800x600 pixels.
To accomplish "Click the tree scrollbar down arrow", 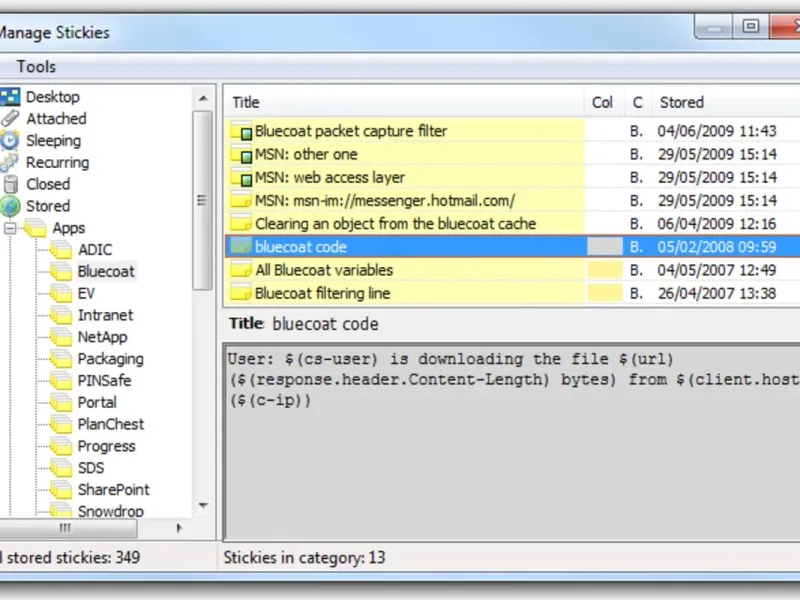I will pyautogui.click(x=204, y=506).
